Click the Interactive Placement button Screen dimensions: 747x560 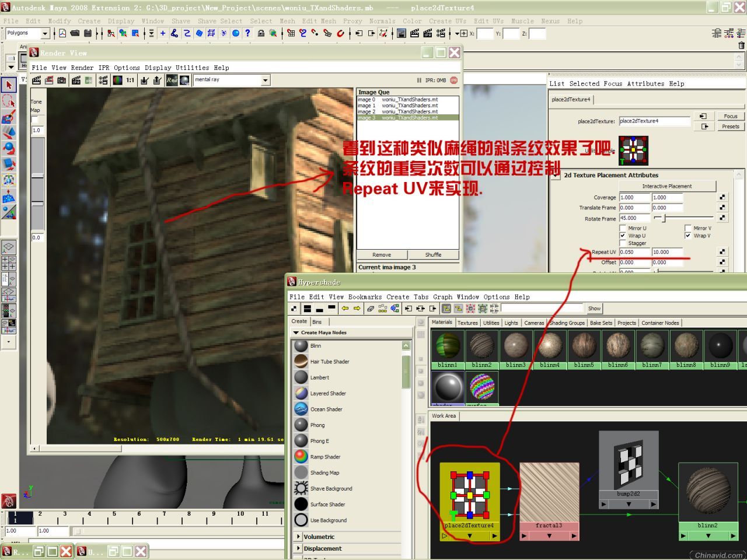[667, 186]
